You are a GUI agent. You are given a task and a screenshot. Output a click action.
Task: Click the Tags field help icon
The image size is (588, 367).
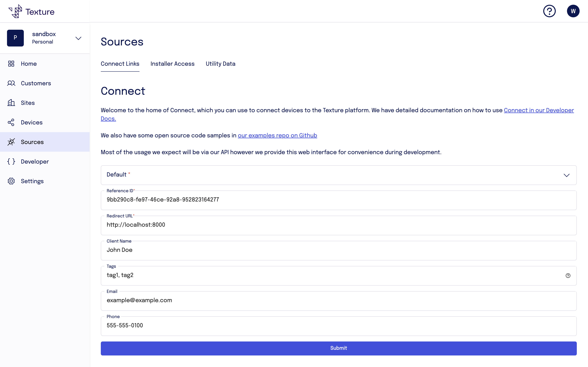tap(568, 275)
